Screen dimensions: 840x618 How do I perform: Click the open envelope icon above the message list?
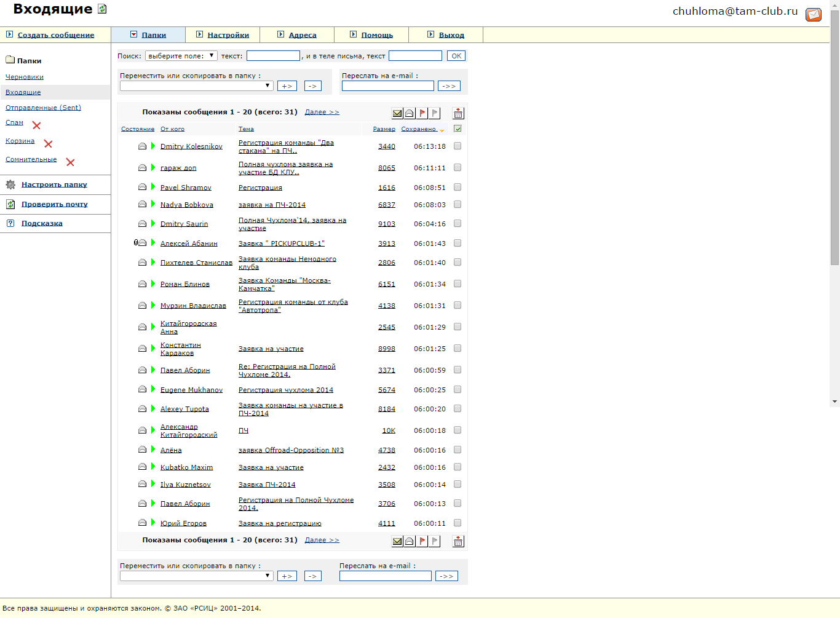pyautogui.click(x=410, y=113)
